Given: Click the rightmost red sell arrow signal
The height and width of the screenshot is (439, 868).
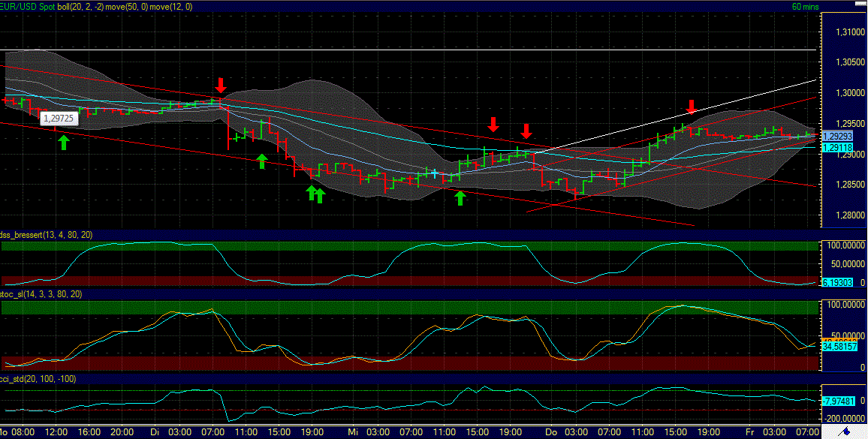Looking at the screenshot, I should click(x=691, y=109).
